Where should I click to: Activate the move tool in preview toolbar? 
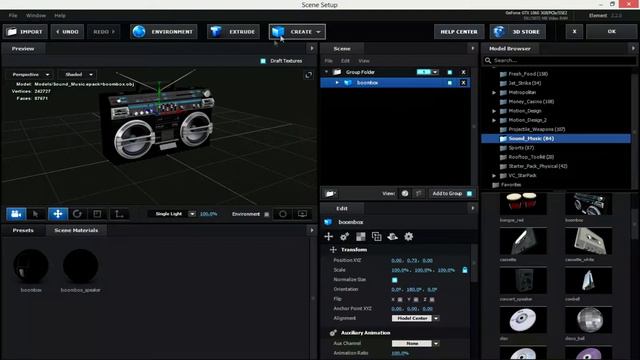pos(58,214)
